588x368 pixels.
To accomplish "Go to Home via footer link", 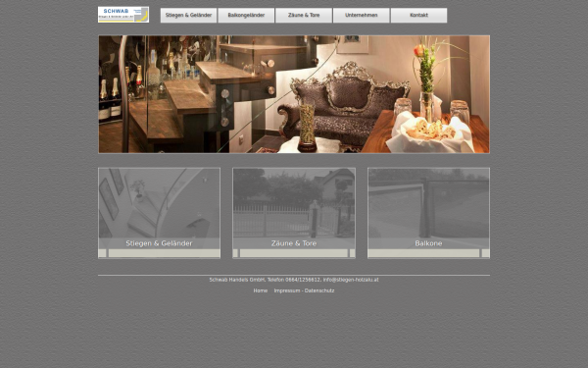I will point(261,290).
